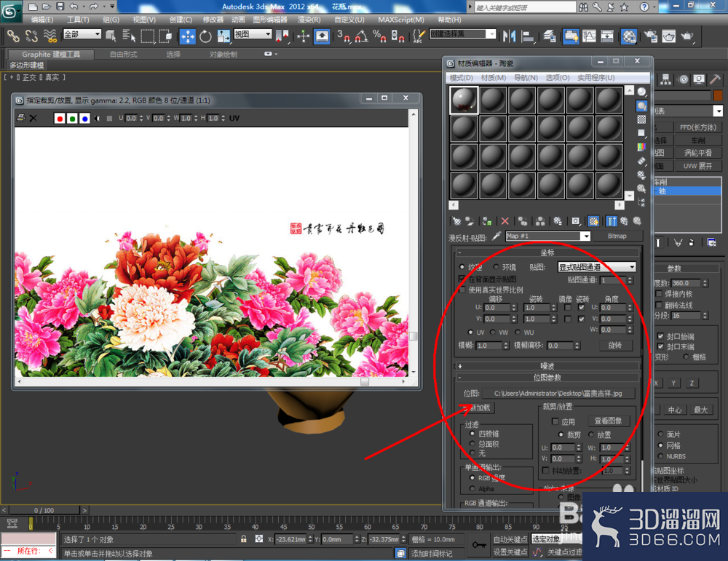
Task: Switch to the 自由形式 ribbon tab
Action: pos(123,55)
